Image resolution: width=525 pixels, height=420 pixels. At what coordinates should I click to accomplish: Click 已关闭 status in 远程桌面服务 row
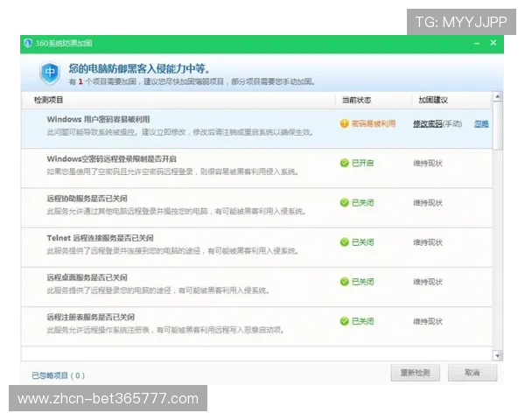coord(362,282)
